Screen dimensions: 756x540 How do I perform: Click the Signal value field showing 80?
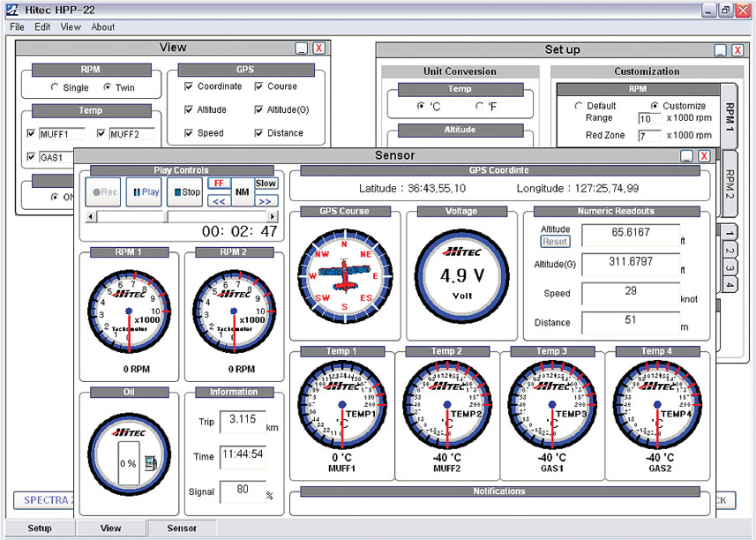pyautogui.click(x=243, y=491)
